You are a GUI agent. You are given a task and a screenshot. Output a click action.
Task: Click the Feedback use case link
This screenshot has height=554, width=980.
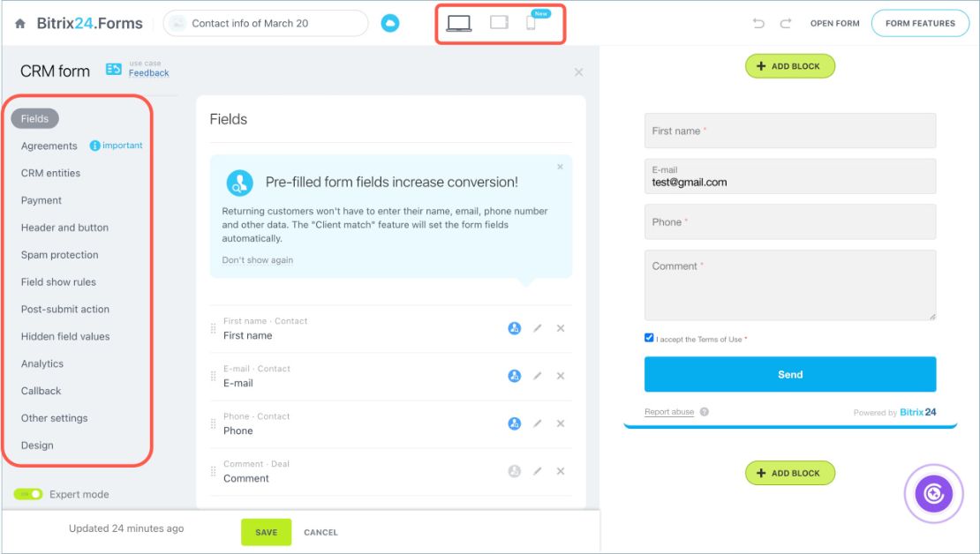pos(148,73)
